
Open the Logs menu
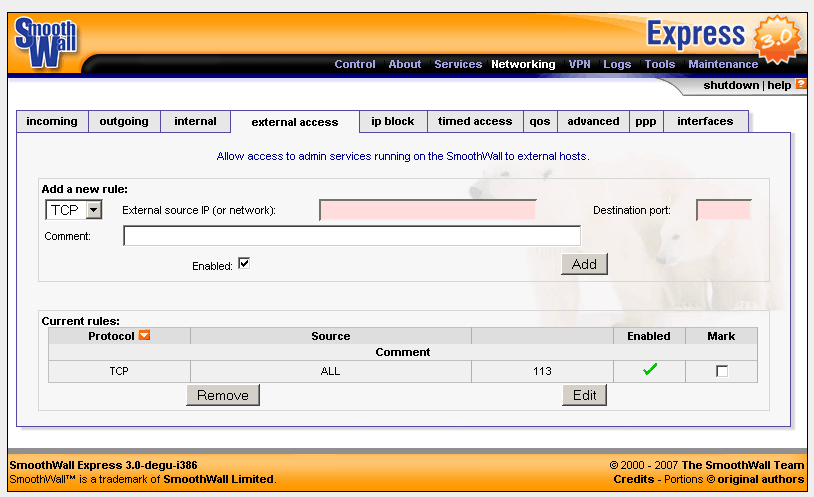coord(617,64)
